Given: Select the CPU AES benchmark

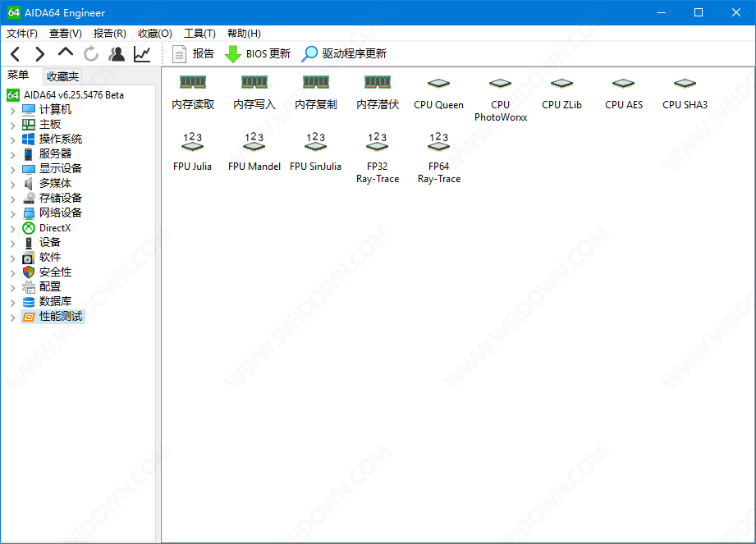Looking at the screenshot, I should 623,94.
